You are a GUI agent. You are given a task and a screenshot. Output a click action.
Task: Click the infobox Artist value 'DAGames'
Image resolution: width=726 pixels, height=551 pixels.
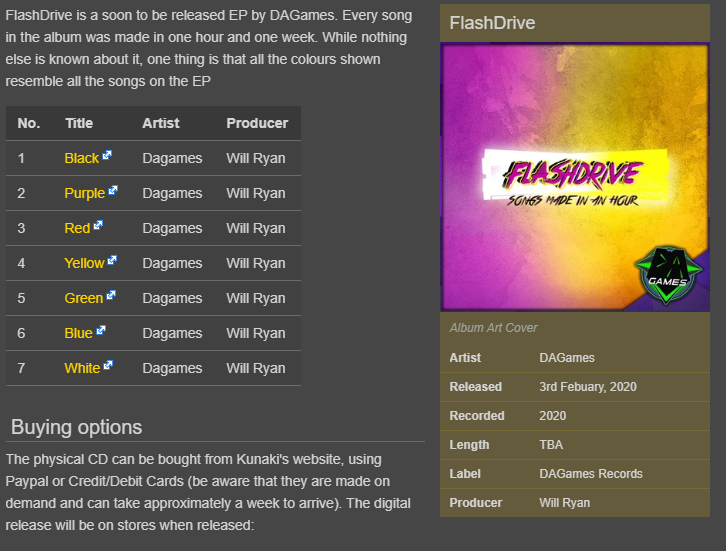point(567,358)
